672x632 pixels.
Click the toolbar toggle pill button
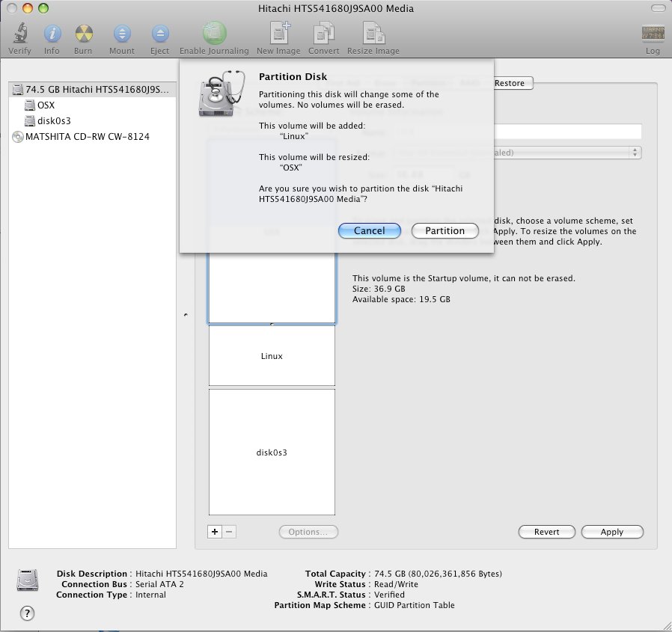click(x=658, y=8)
